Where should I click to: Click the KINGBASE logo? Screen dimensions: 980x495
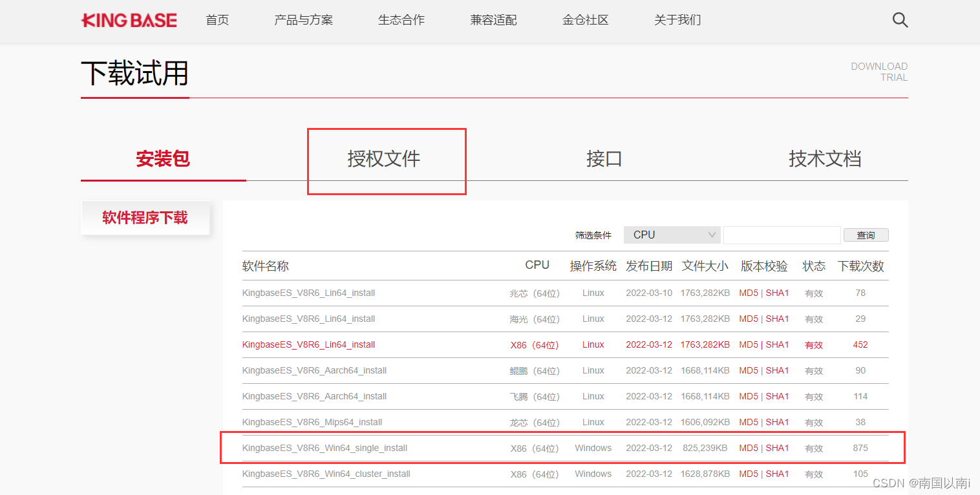point(129,21)
